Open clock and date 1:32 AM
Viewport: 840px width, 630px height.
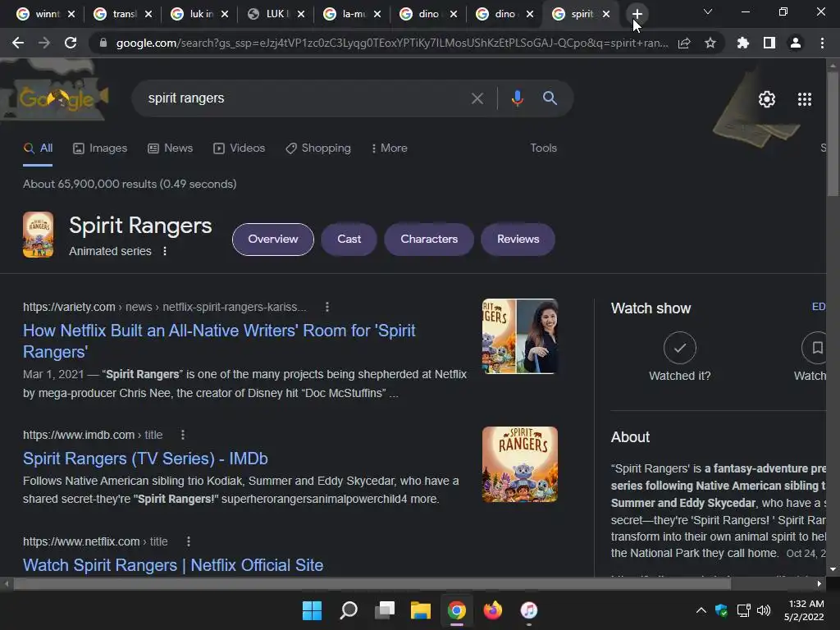point(804,610)
